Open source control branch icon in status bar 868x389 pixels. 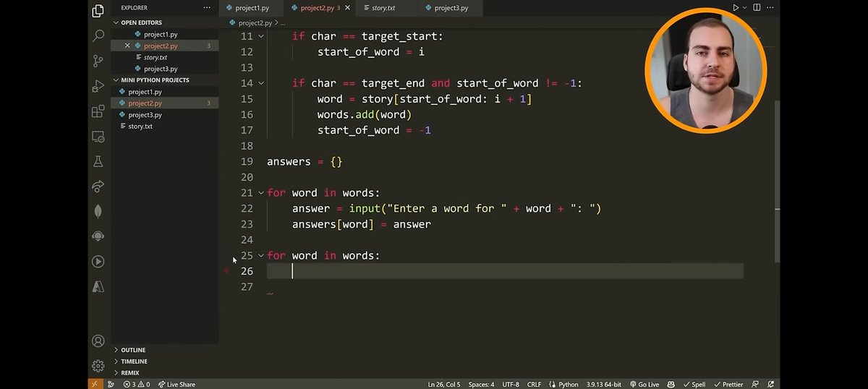coord(112,384)
